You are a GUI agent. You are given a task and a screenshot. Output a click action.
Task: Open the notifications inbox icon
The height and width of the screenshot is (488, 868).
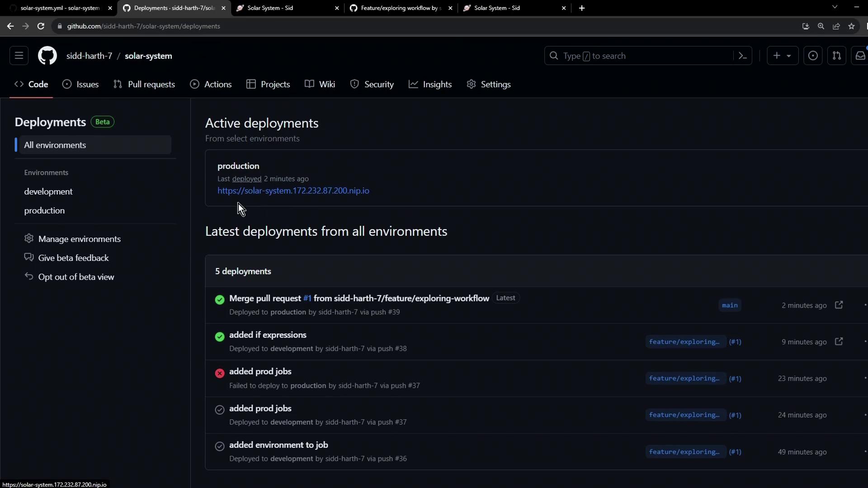coord(860,56)
